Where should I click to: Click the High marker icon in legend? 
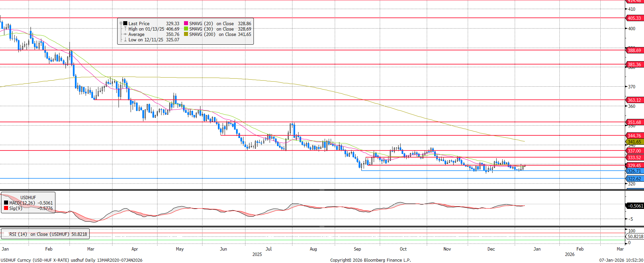coord(125,29)
